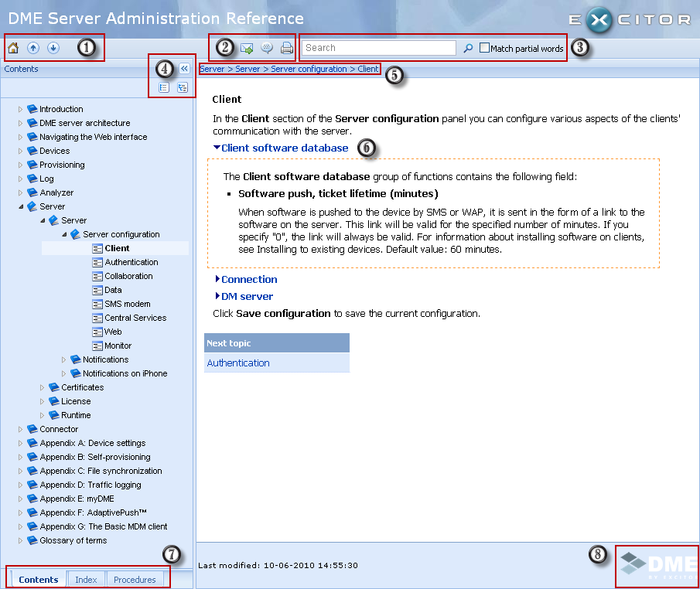The image size is (700, 589).
Task: Go to previous topic with up arrow
Action: click(33, 48)
